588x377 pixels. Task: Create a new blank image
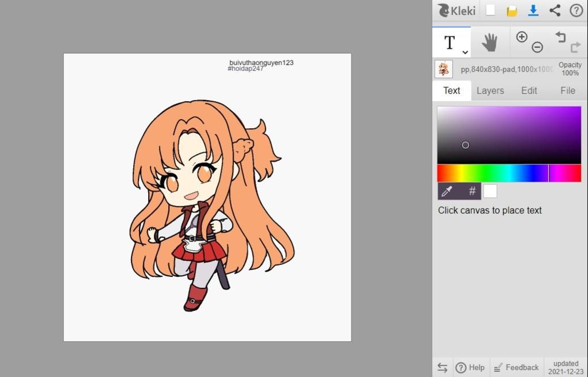[x=490, y=10]
